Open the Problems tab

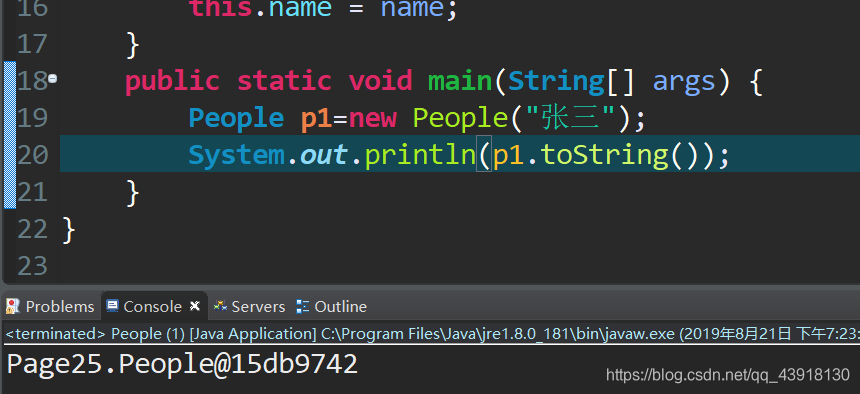click(50, 306)
